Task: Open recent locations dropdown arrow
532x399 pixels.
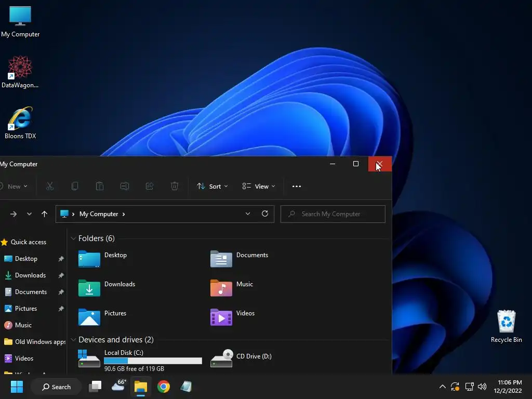Action: click(x=29, y=214)
